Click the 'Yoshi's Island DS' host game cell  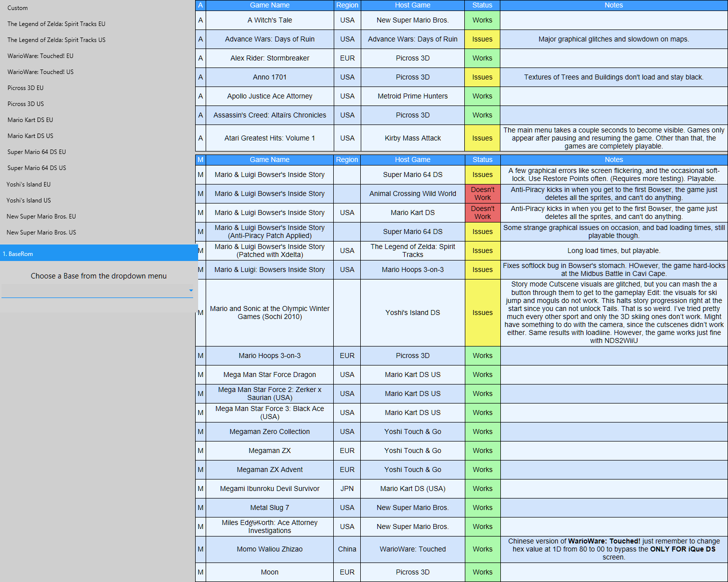coord(413,313)
